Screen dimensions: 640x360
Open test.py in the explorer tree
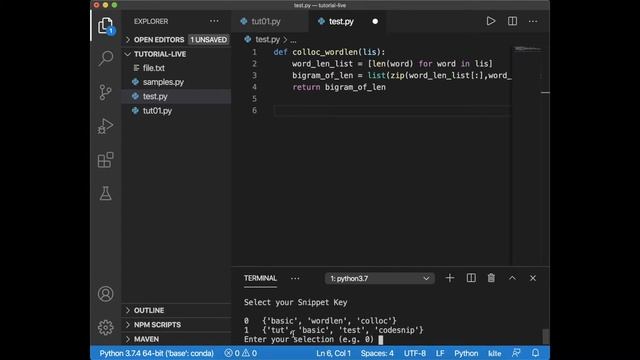(176, 96)
